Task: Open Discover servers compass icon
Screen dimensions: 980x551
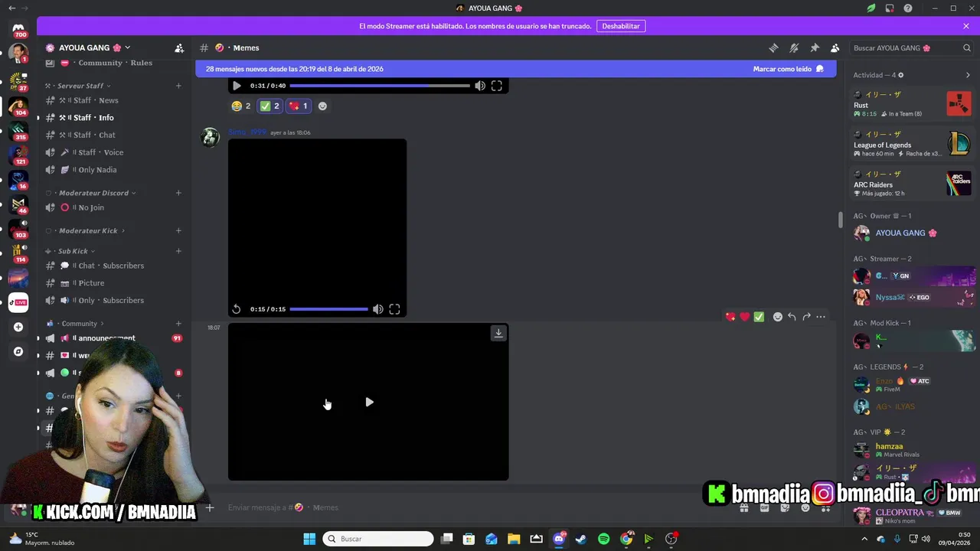Action: coord(18,352)
